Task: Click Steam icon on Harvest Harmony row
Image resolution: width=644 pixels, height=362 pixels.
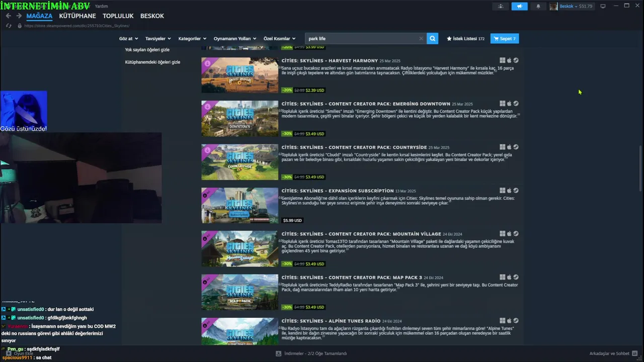Action: tap(516, 60)
